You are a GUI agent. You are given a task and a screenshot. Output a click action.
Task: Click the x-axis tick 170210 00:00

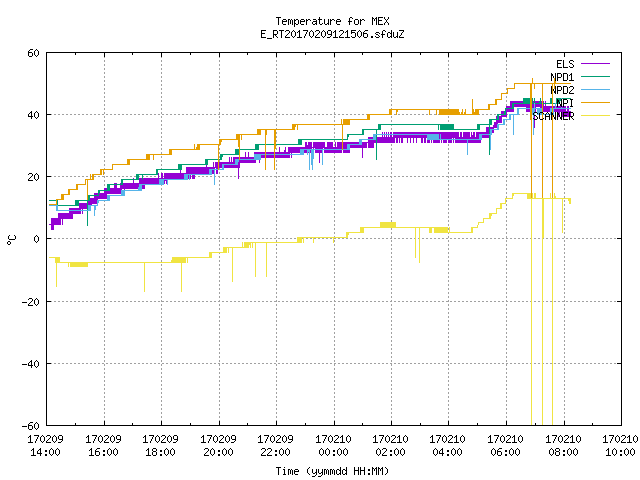tap(333, 446)
